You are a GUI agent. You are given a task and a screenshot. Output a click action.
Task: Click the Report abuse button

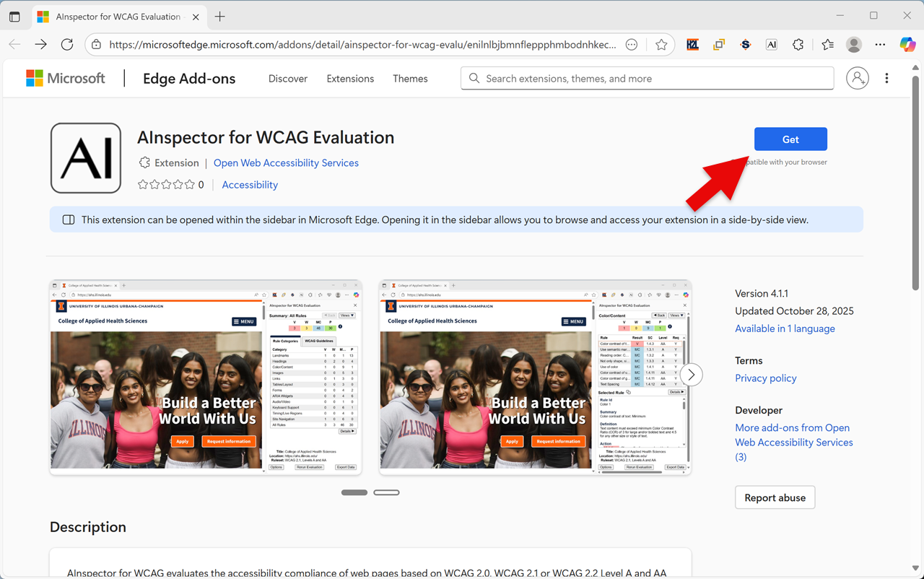(x=775, y=497)
